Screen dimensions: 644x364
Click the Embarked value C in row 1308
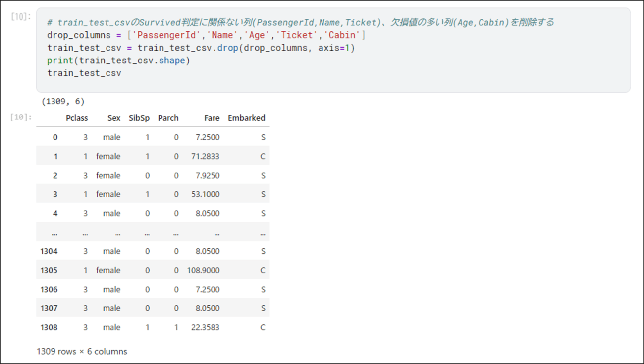[x=263, y=327]
